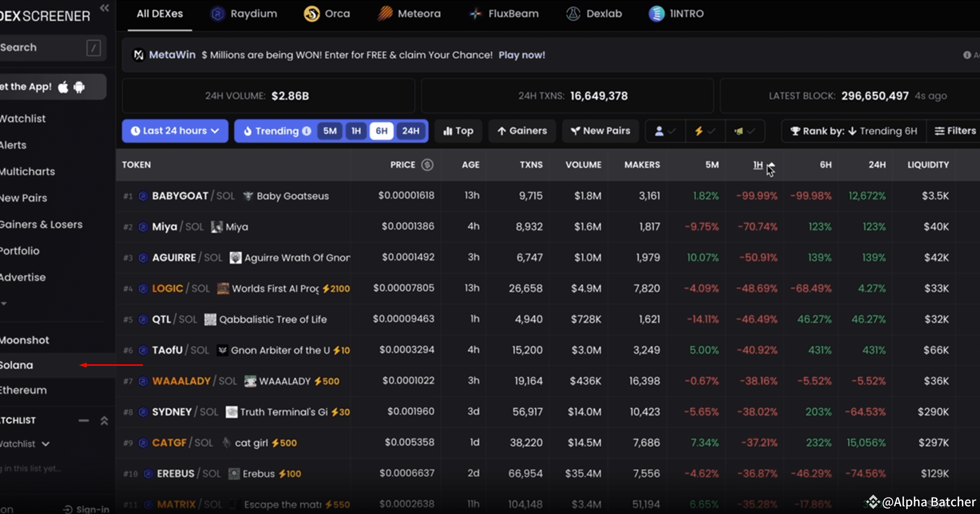Open FluxBeam DEX tab

coord(504,14)
